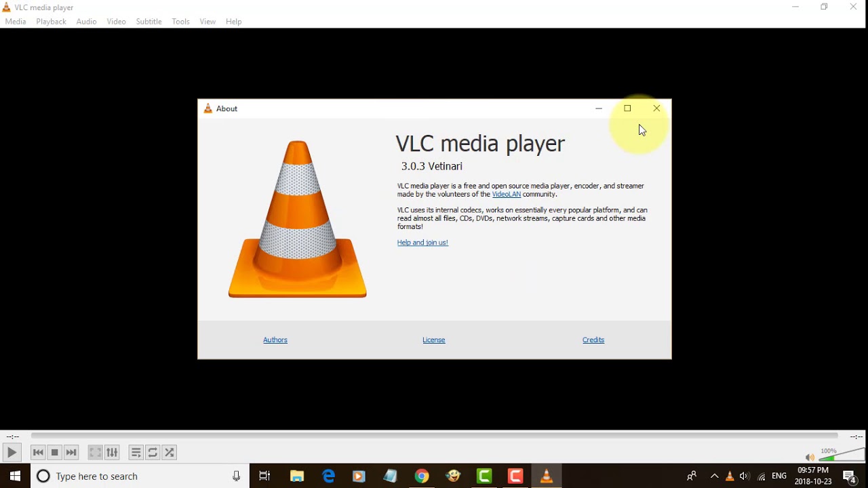This screenshot has height=488, width=868.
Task: Toggle loop repeat mode
Action: (x=153, y=453)
